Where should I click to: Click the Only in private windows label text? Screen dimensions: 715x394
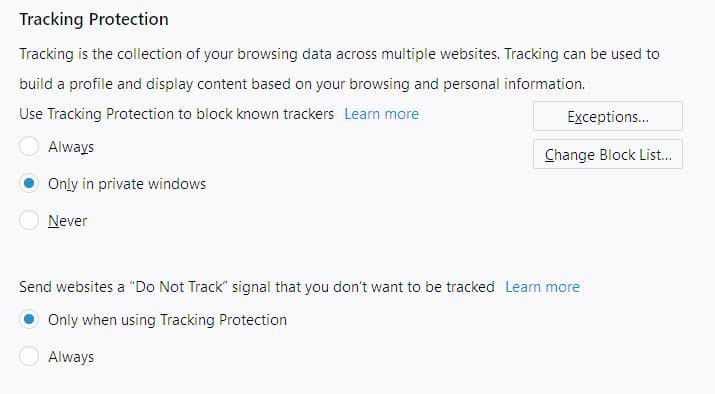click(127, 184)
